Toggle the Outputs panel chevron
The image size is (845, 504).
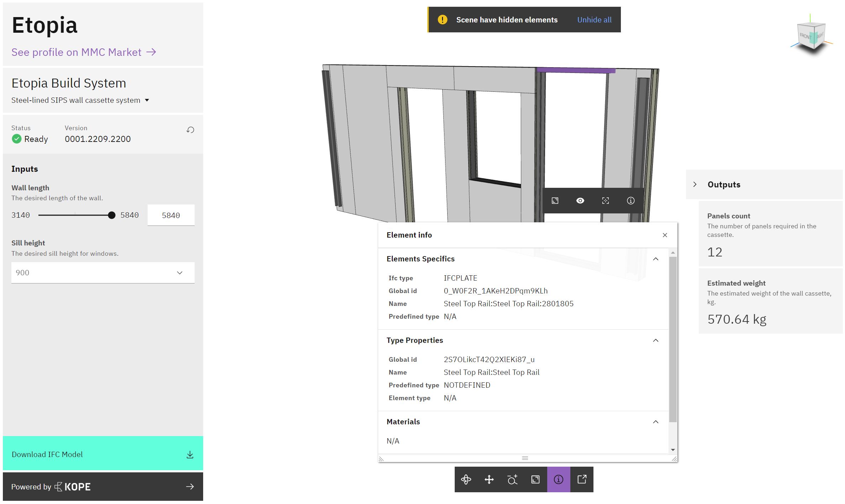[695, 184]
